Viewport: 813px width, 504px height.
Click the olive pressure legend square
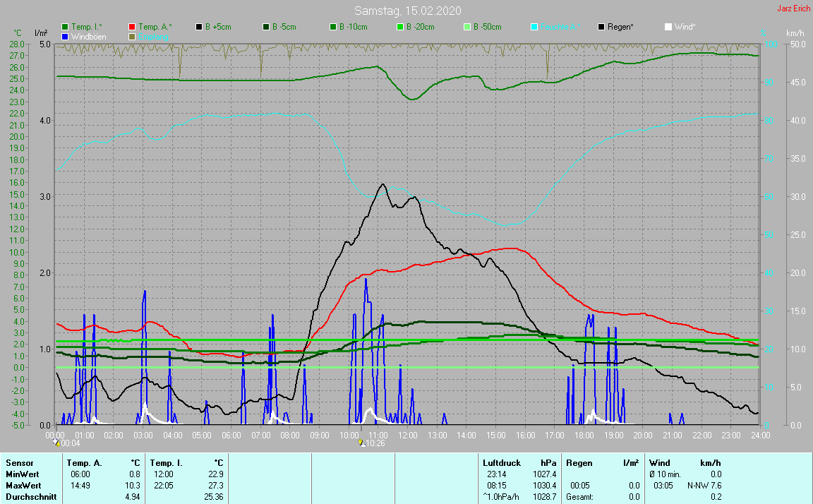tap(133, 36)
